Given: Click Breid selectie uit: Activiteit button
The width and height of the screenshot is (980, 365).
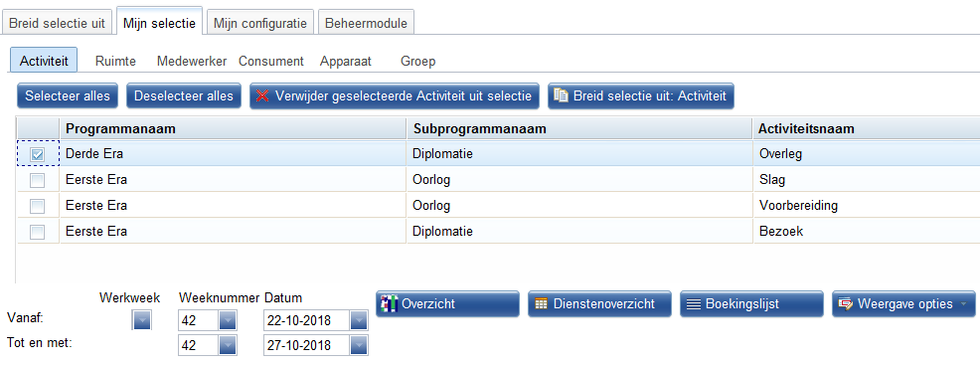Looking at the screenshot, I should [x=641, y=96].
